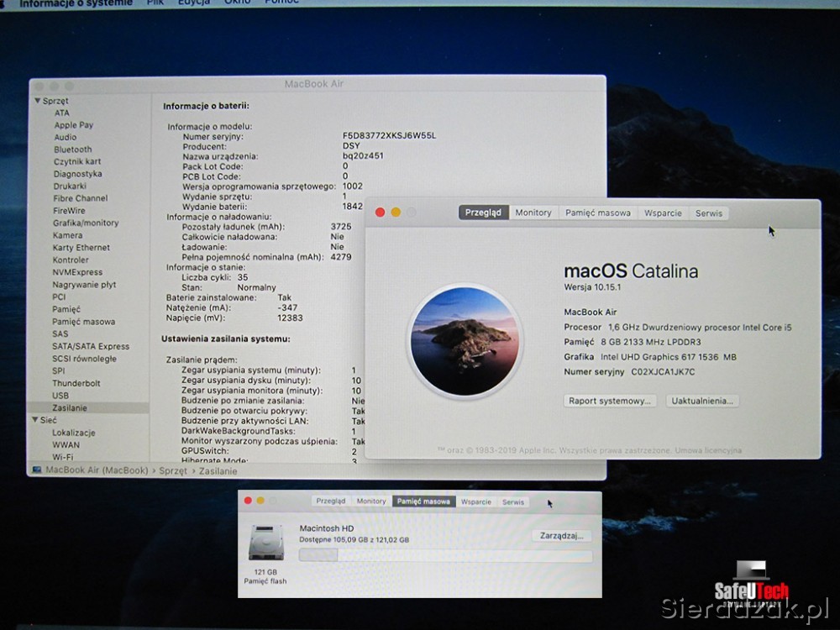Select SCSI równoległe in the sidebar
This screenshot has height=630, width=840.
[x=84, y=359]
